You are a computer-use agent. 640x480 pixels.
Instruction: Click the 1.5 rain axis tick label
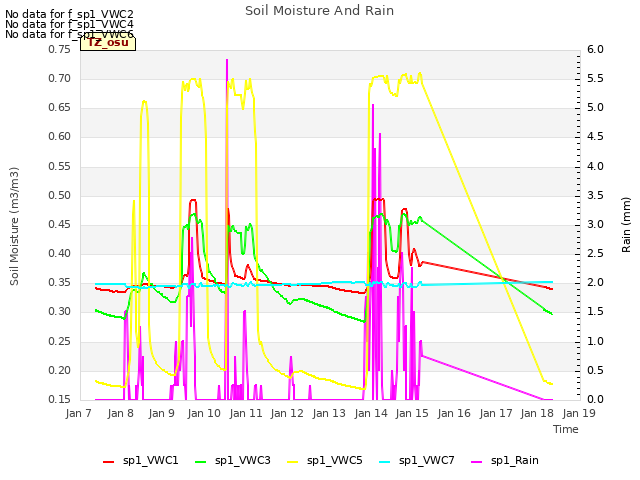pyautogui.click(x=596, y=312)
